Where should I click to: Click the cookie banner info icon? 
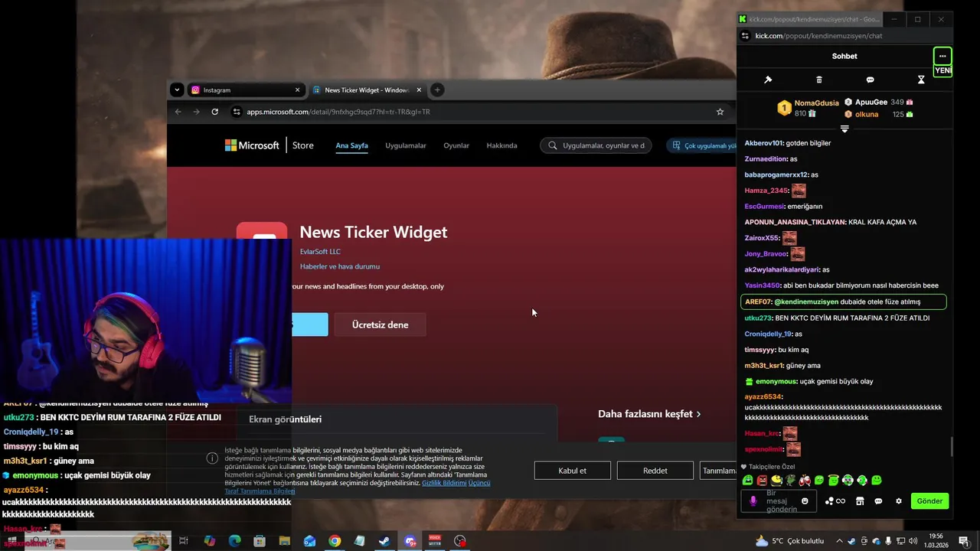click(x=212, y=458)
